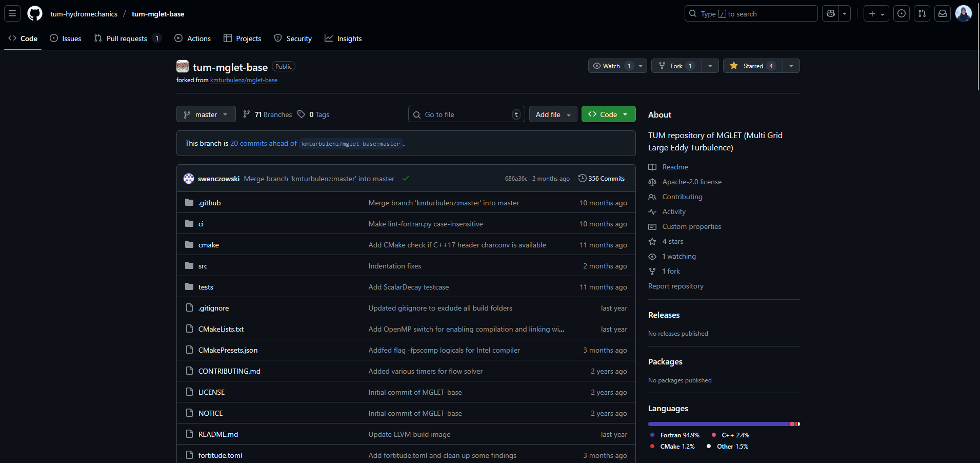This screenshot has height=463, width=980.
Task: View commit status green checkmark
Action: 406,179
